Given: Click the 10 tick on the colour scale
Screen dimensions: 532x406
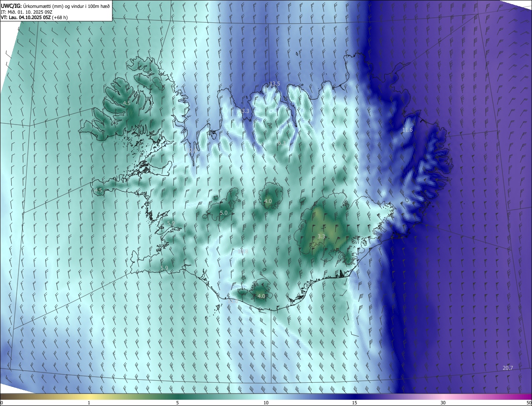Looking at the screenshot, I should coord(266,403).
